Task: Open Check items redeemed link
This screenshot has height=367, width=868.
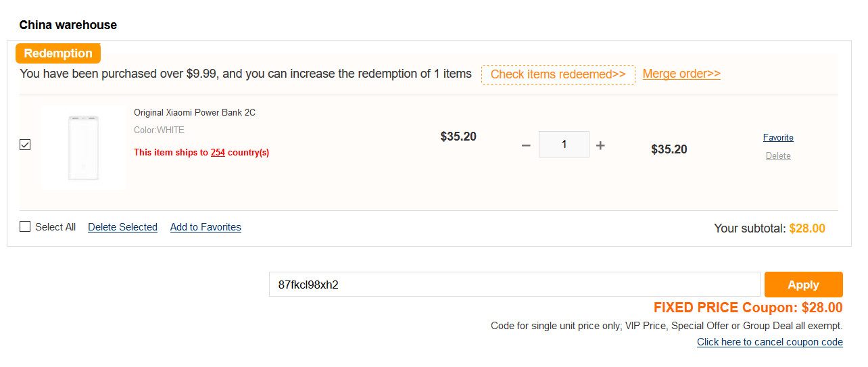Action: [x=558, y=74]
